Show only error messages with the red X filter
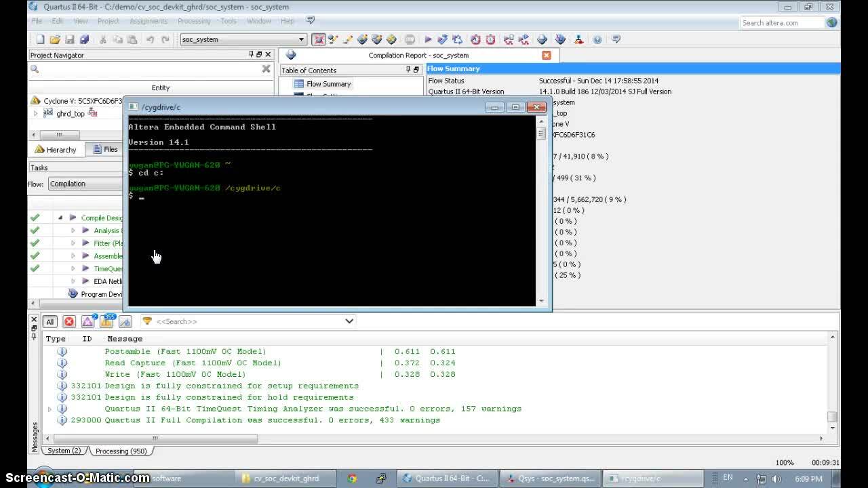Viewport: 868px width, 488px height. [x=68, y=321]
